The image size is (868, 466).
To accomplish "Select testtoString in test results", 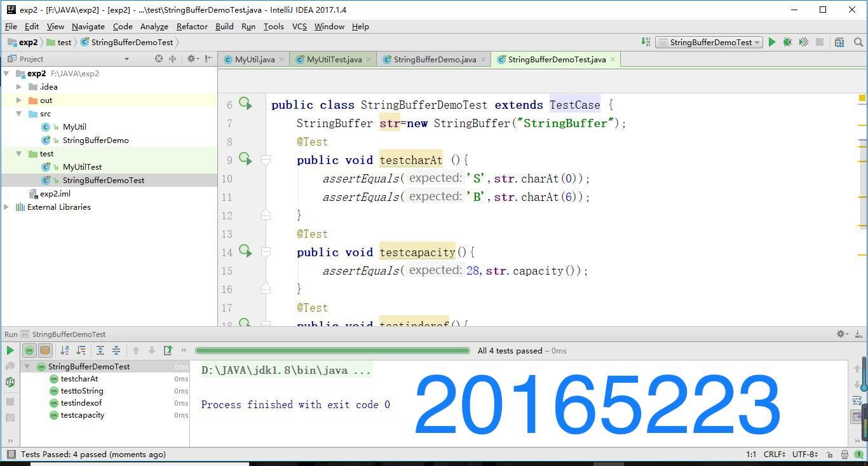I will pyautogui.click(x=82, y=391).
